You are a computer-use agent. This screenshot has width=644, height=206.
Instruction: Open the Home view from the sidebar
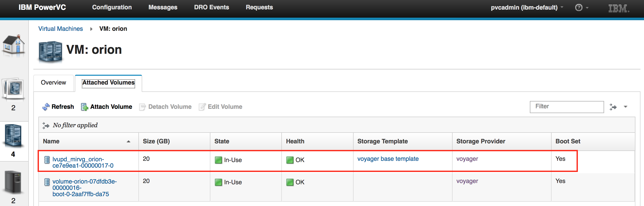(x=14, y=46)
